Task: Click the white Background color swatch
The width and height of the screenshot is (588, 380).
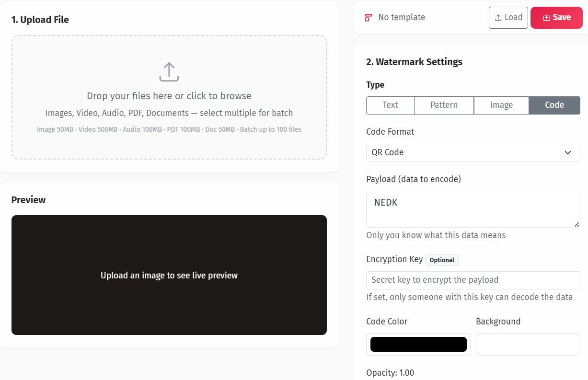Action: click(x=528, y=344)
